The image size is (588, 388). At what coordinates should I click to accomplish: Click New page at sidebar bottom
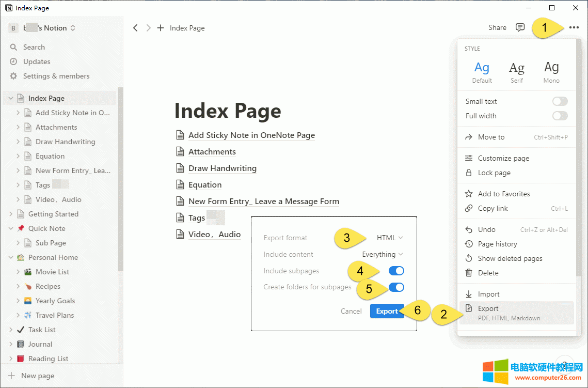click(37, 376)
